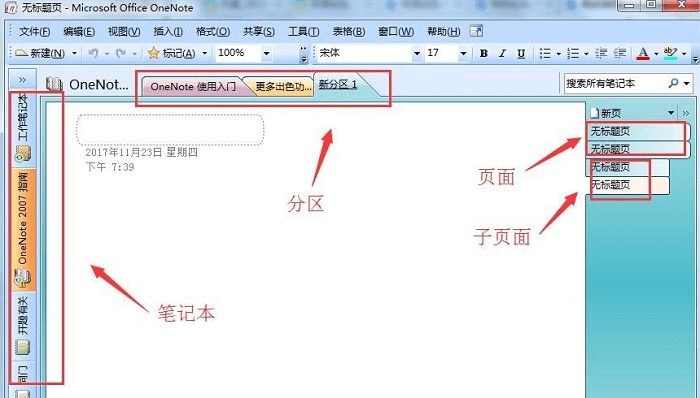Toggle Underline formatting
700x398 pixels.
521,54
